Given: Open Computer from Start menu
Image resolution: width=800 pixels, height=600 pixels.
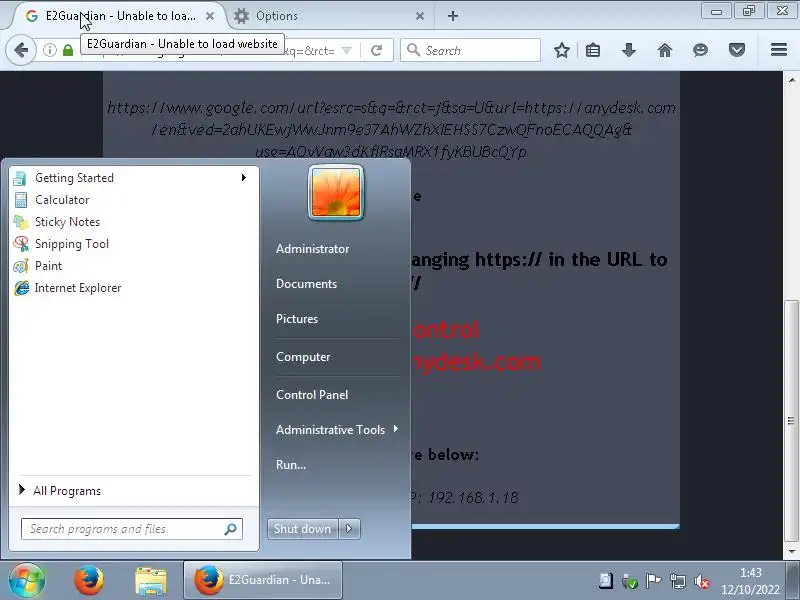Looking at the screenshot, I should click(x=303, y=357).
